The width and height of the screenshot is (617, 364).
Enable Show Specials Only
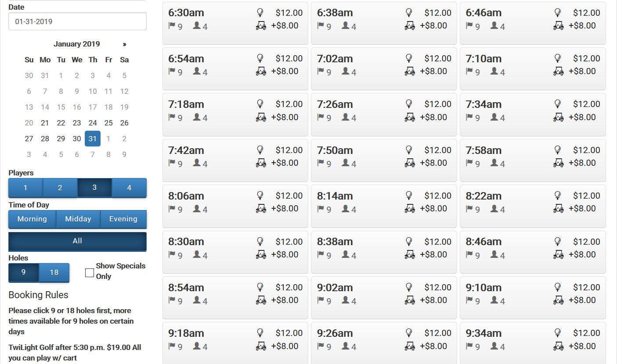pyautogui.click(x=89, y=272)
